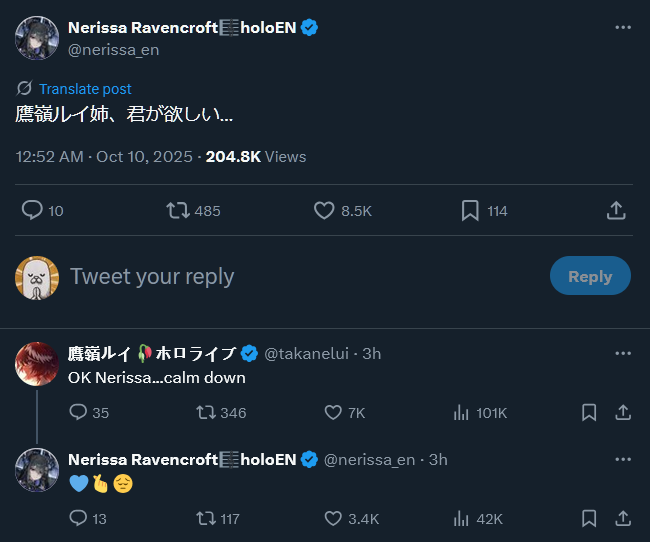Click the Translate post link
Screen dimensions: 650x542
(x=85, y=89)
